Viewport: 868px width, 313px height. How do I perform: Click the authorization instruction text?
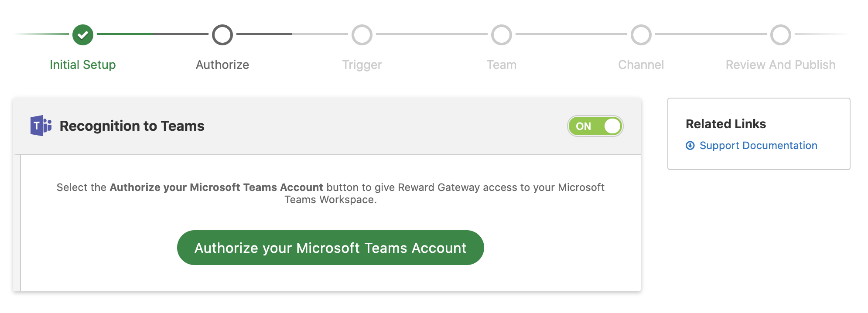click(x=331, y=193)
